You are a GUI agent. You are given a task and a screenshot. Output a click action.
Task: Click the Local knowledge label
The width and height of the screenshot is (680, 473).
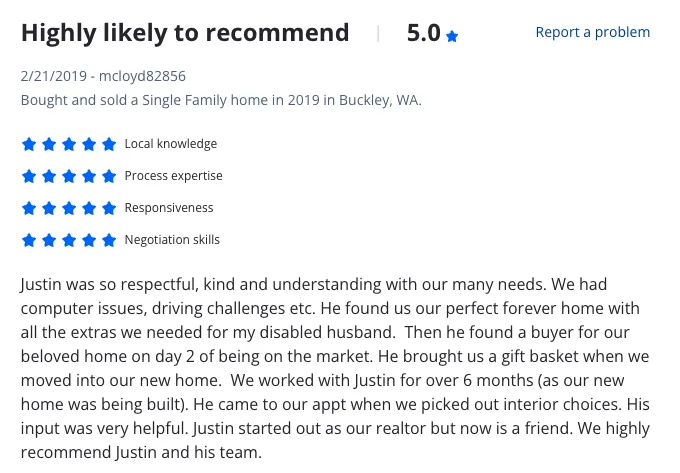171,144
